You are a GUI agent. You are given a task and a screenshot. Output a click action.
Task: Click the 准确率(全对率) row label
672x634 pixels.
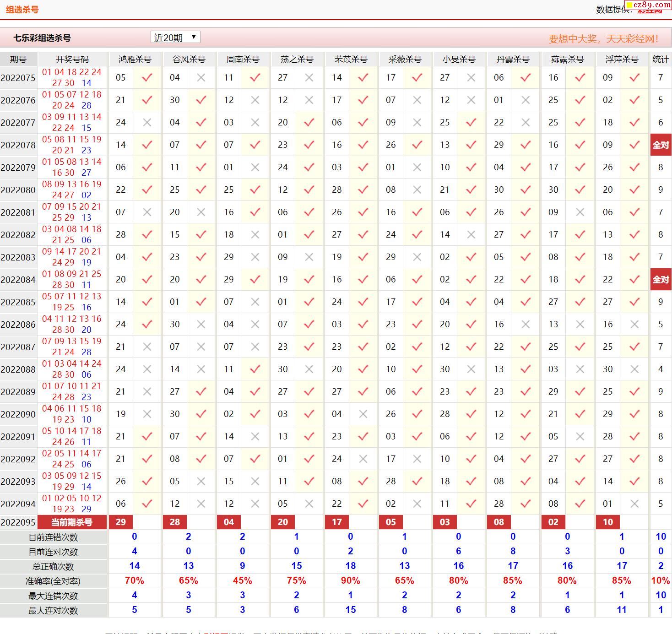pos(54,581)
